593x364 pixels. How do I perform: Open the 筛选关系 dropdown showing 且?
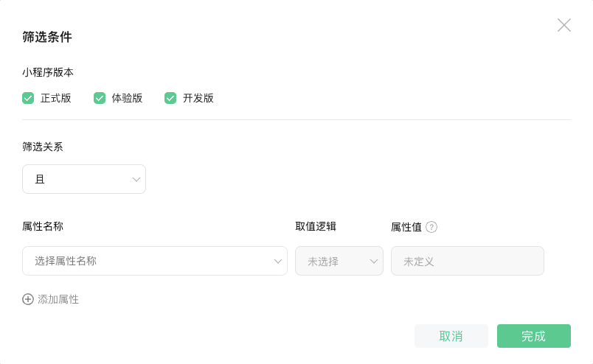tap(84, 179)
